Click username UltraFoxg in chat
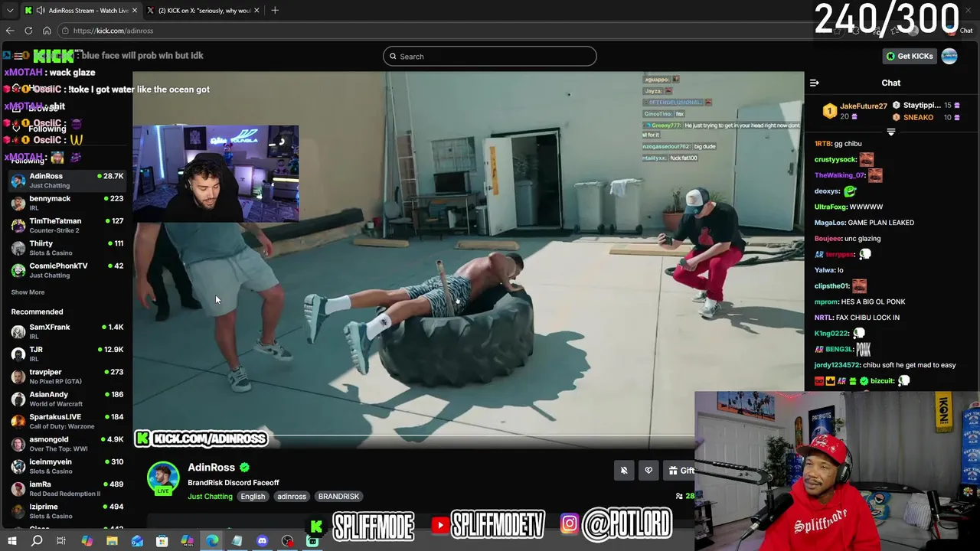980x551 pixels. pyautogui.click(x=831, y=207)
